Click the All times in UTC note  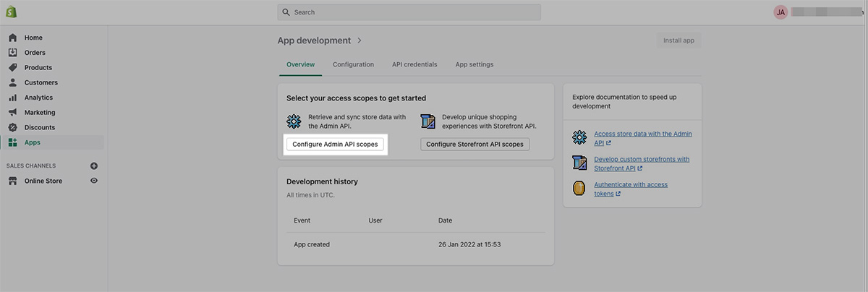point(311,195)
